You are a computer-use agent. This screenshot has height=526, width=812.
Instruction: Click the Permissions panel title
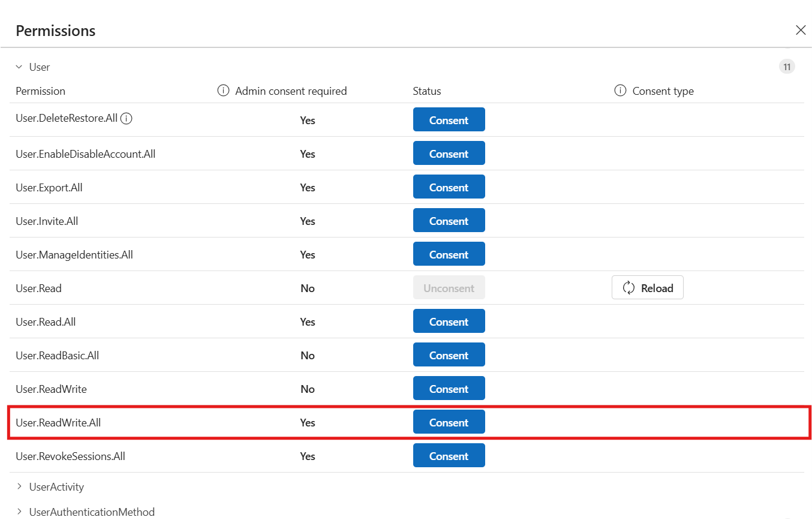55,30
